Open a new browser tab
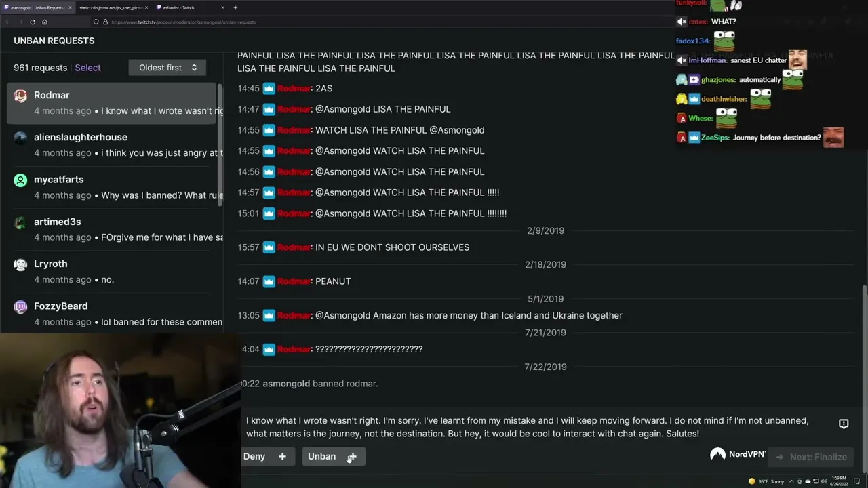Screen dimensions: 868x488 click(235, 7)
